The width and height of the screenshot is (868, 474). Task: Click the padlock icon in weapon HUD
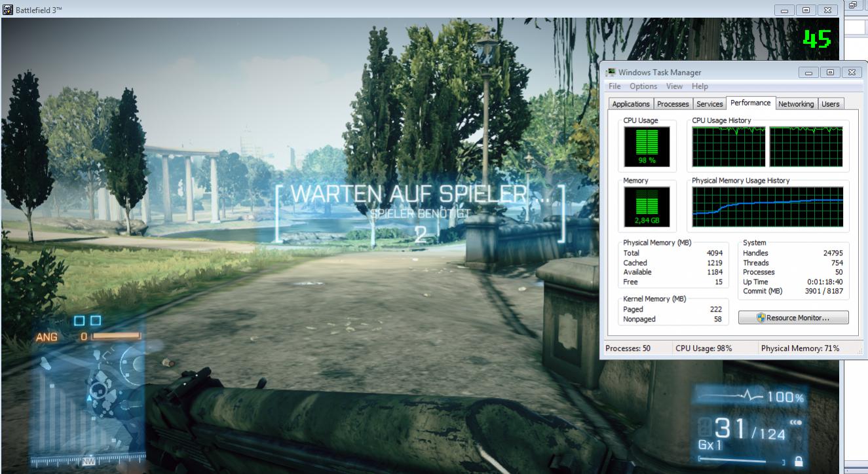click(x=798, y=462)
